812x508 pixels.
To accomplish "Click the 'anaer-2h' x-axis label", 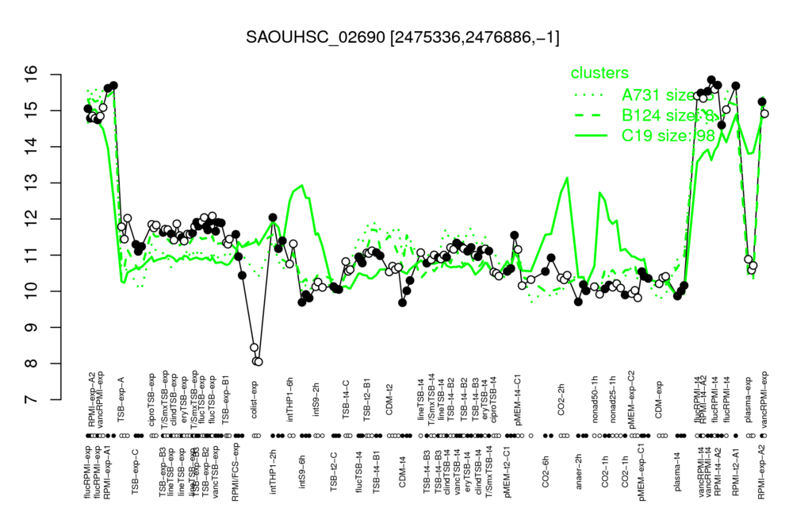I will click(x=579, y=471).
